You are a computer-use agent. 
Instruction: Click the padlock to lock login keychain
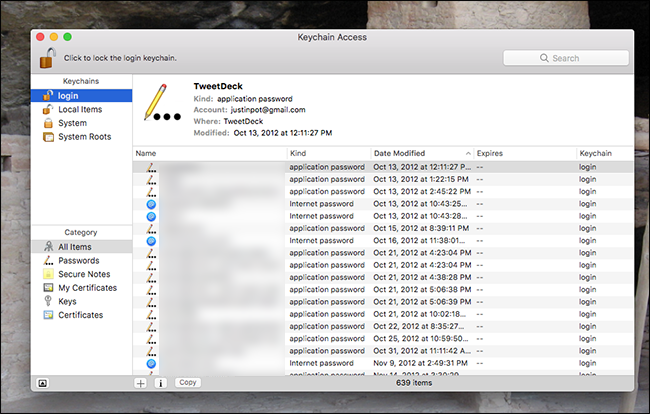click(48, 58)
